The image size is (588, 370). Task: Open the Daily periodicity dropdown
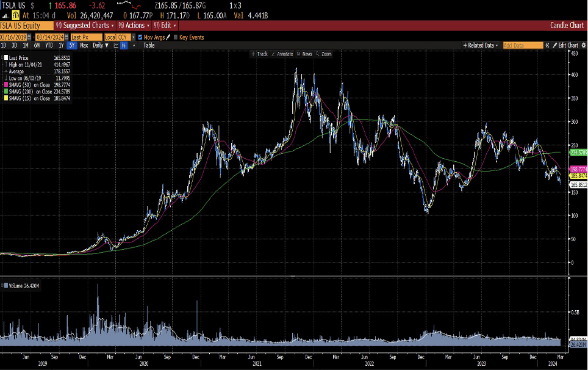101,45
